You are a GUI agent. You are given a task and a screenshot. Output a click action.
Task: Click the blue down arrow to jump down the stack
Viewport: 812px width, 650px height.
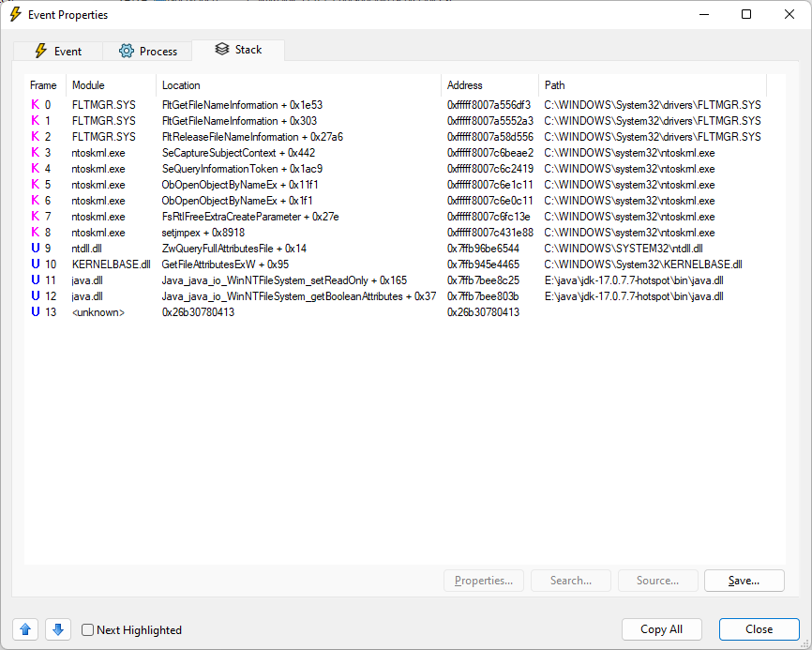pos(57,629)
